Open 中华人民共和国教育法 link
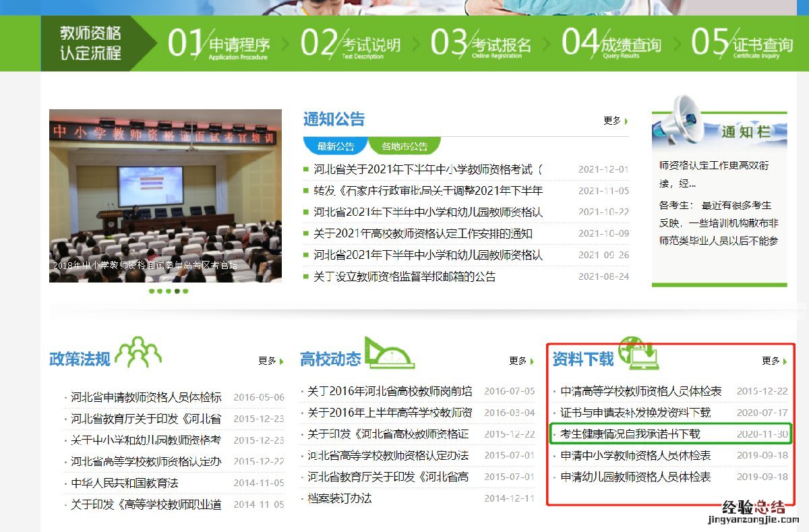 pos(125,483)
